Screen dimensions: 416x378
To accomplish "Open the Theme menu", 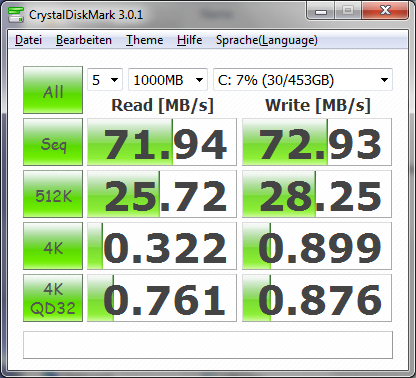I will point(144,40).
